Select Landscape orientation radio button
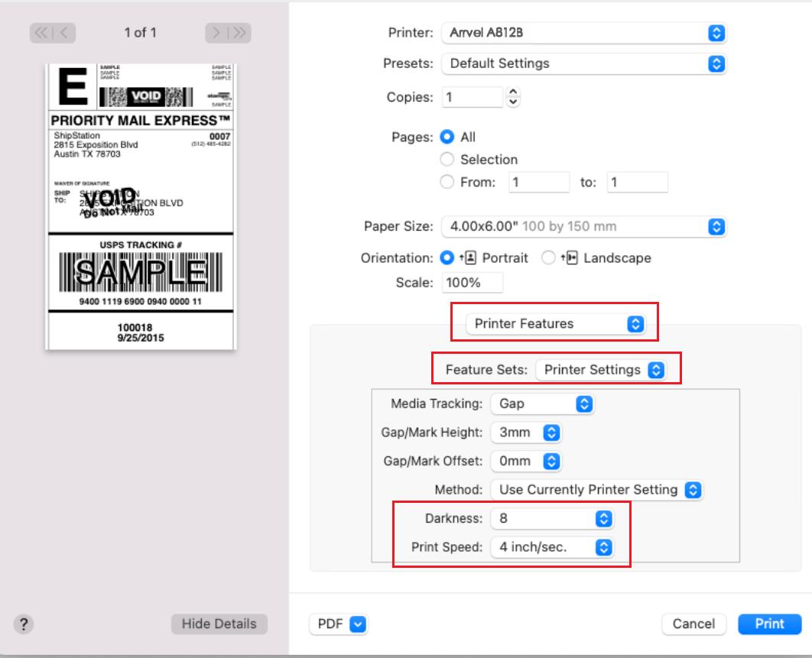812x658 pixels. [548, 258]
